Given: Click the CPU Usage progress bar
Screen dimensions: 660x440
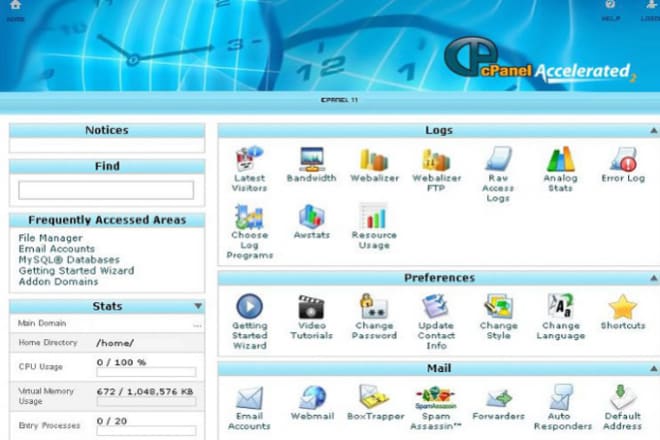Looking at the screenshot, I should tap(146, 372).
